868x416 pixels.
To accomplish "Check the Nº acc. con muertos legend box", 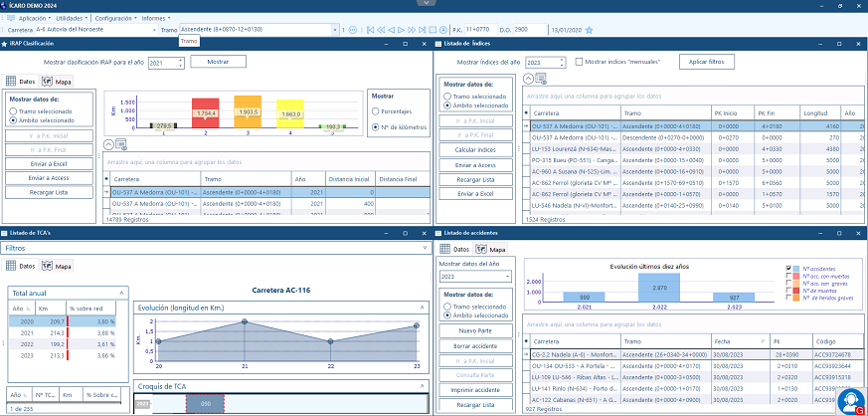I will click(789, 276).
